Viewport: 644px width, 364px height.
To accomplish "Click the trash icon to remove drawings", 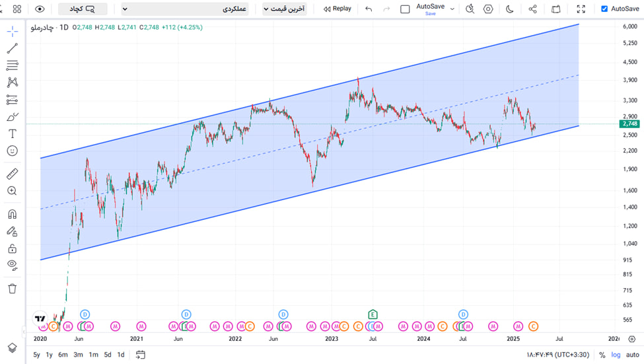I will click(12, 289).
